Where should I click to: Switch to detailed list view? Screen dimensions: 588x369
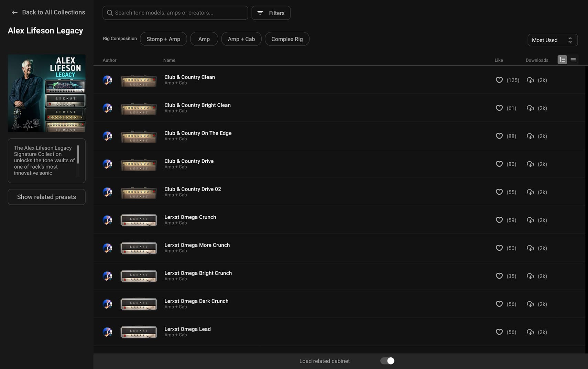click(x=562, y=60)
